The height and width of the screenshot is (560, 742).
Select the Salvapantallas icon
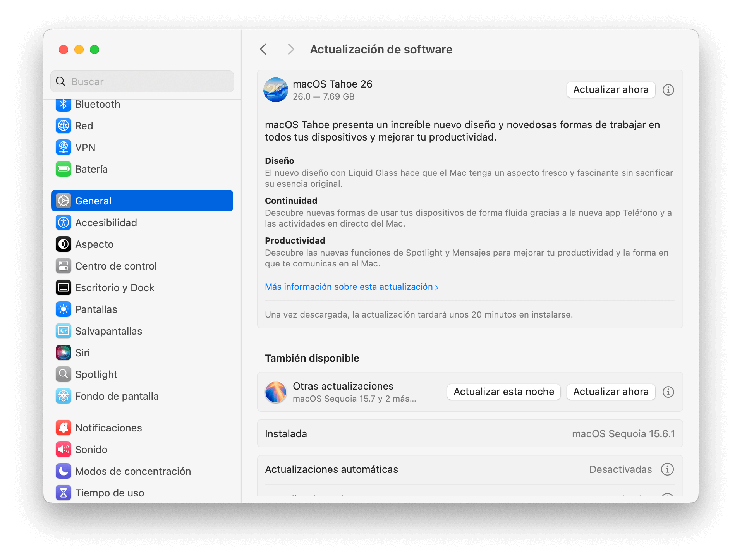point(64,331)
